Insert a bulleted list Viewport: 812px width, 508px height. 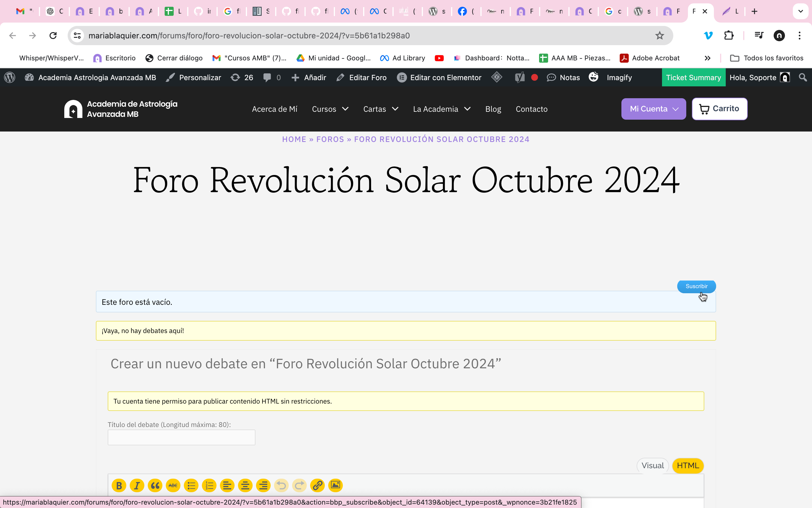[x=191, y=485]
